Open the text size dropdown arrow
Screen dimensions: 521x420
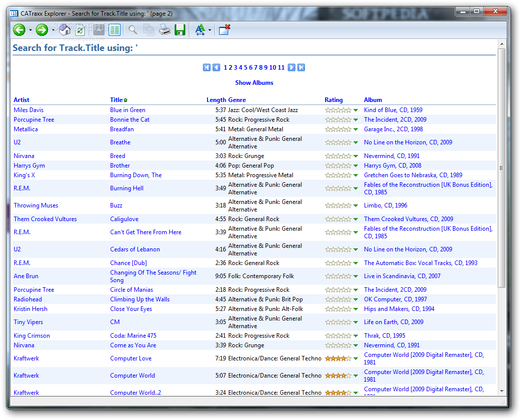coord(210,30)
